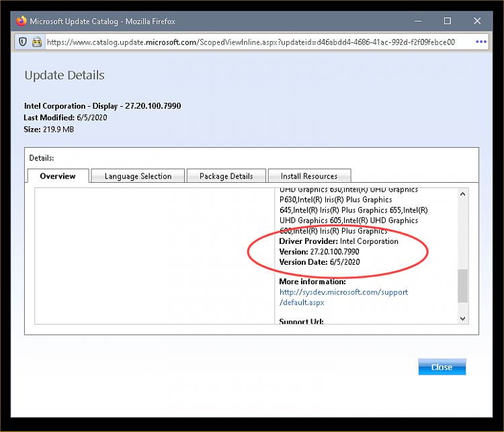Open the page actions three-dots menu
This screenshot has height=432, width=504.
pyautogui.click(x=481, y=42)
